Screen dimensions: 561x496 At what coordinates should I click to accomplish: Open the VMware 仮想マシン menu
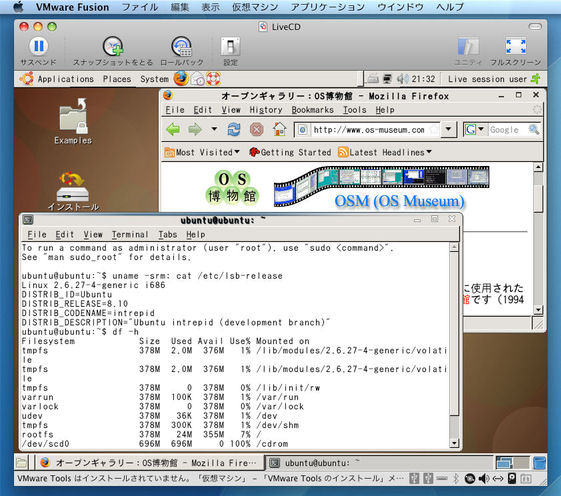pos(255,7)
